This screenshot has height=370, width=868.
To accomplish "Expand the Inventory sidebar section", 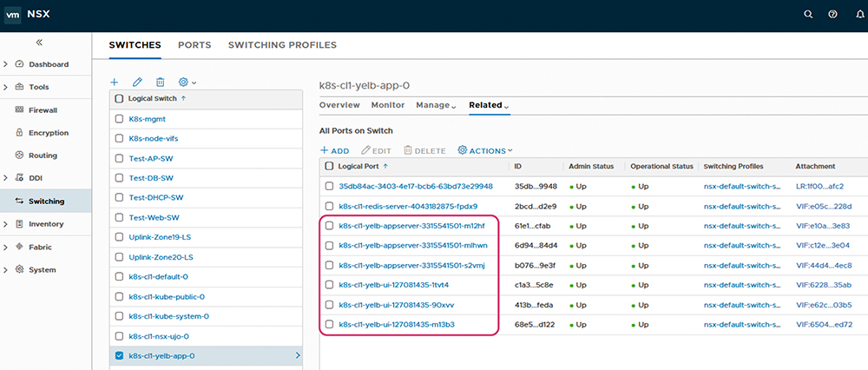I will click(x=5, y=224).
